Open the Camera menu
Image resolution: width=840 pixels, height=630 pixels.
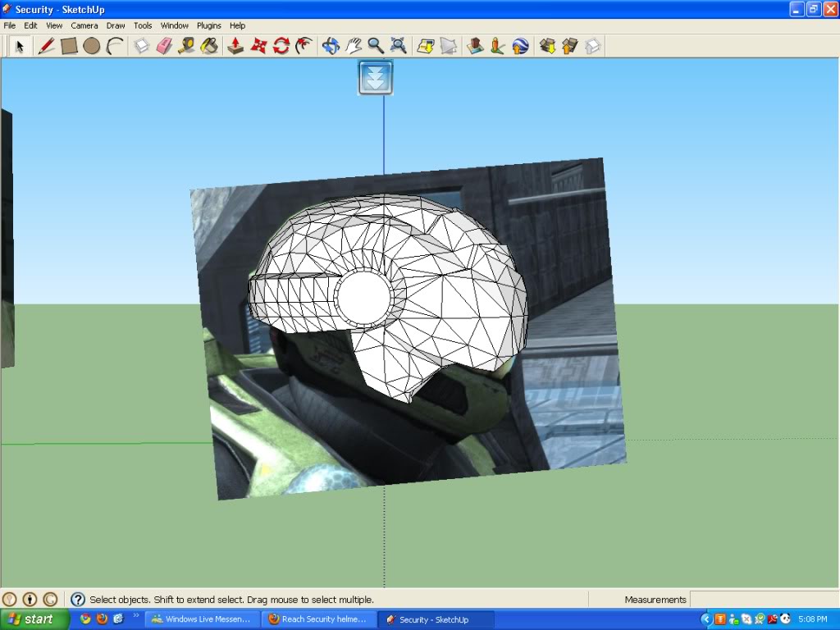click(x=84, y=25)
